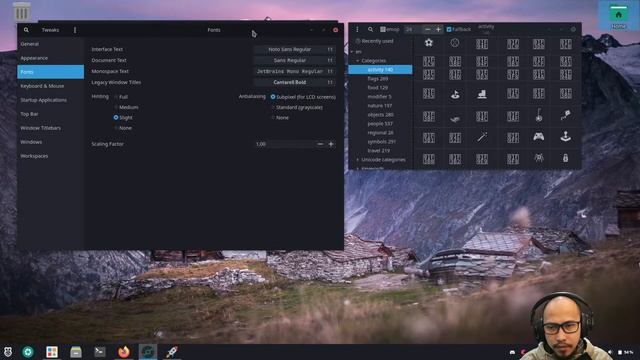640x360 pixels.
Task: Select the ice skate emoji
Action: point(482,94)
